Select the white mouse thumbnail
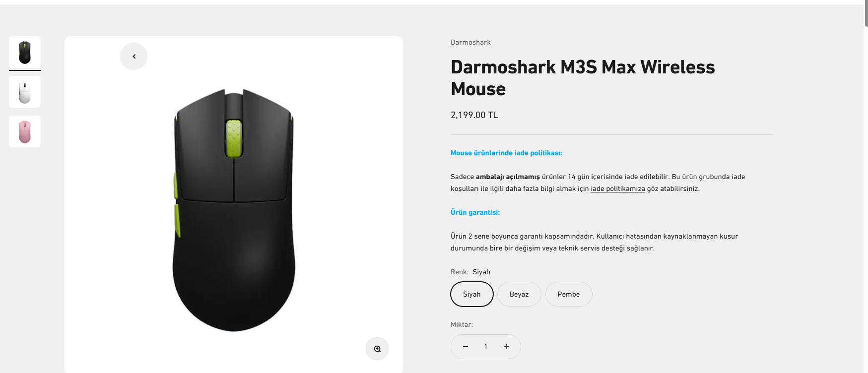 point(25,92)
